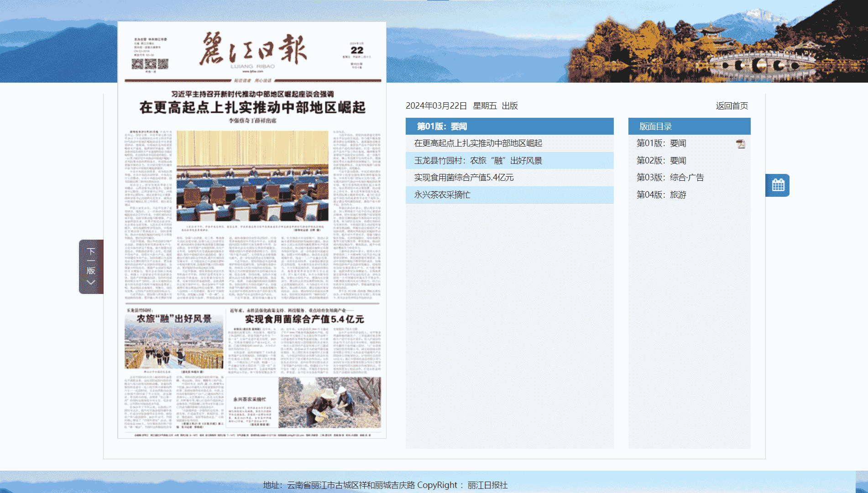Open article 永兴茶农采摘忙
This screenshot has height=493, width=868.
(x=442, y=194)
